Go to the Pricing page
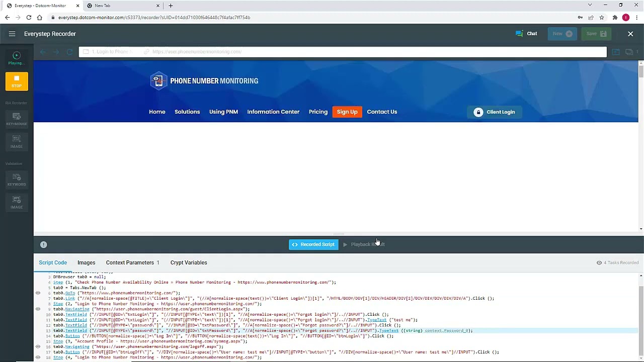The height and width of the screenshot is (362, 644). [318, 112]
